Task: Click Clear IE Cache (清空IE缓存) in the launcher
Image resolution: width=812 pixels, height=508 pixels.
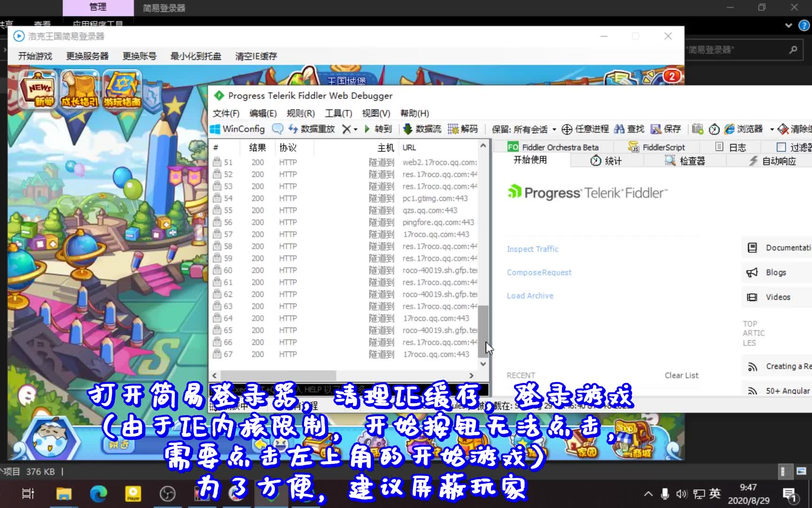Action: (x=256, y=56)
